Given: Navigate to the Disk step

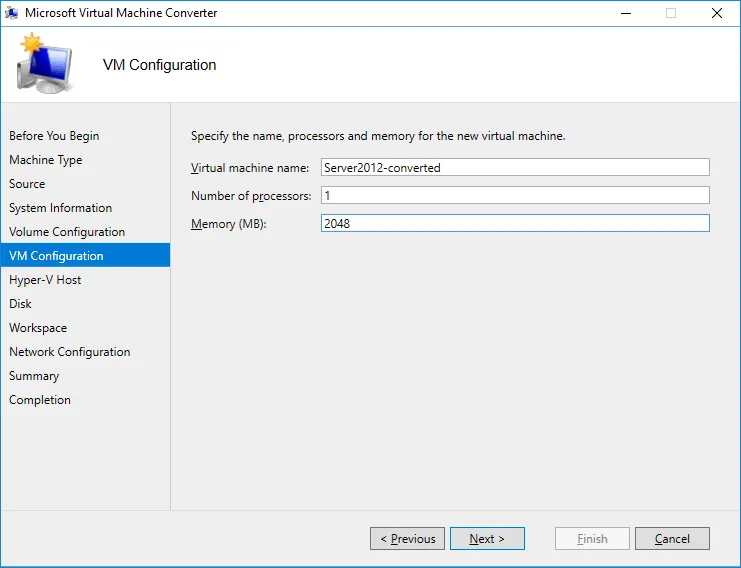Looking at the screenshot, I should click(x=20, y=304).
